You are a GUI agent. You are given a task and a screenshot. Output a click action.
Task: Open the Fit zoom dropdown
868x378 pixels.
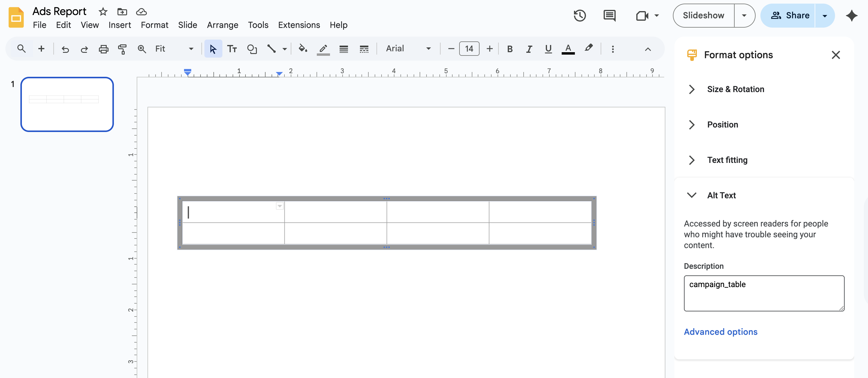coord(174,49)
